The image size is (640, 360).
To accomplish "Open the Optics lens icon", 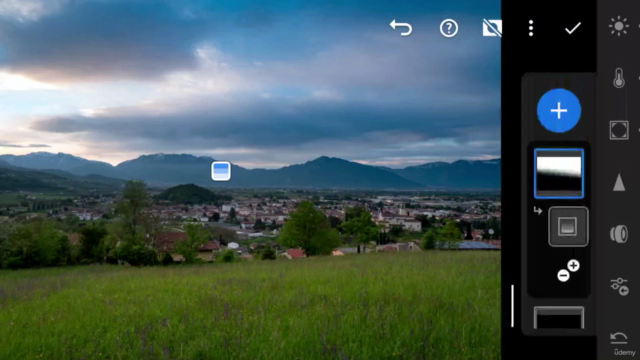I will pyautogui.click(x=619, y=234).
